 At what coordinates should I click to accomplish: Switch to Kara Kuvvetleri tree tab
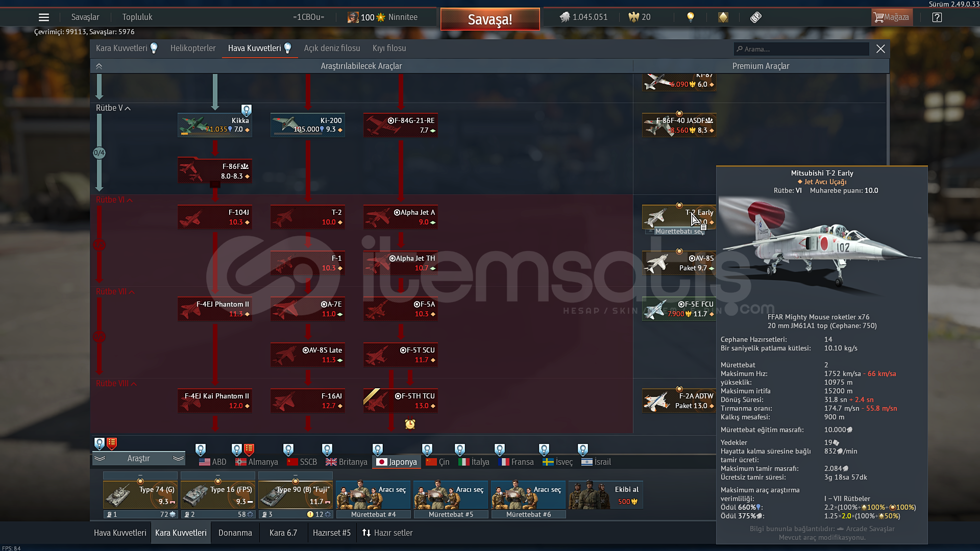[x=127, y=48]
